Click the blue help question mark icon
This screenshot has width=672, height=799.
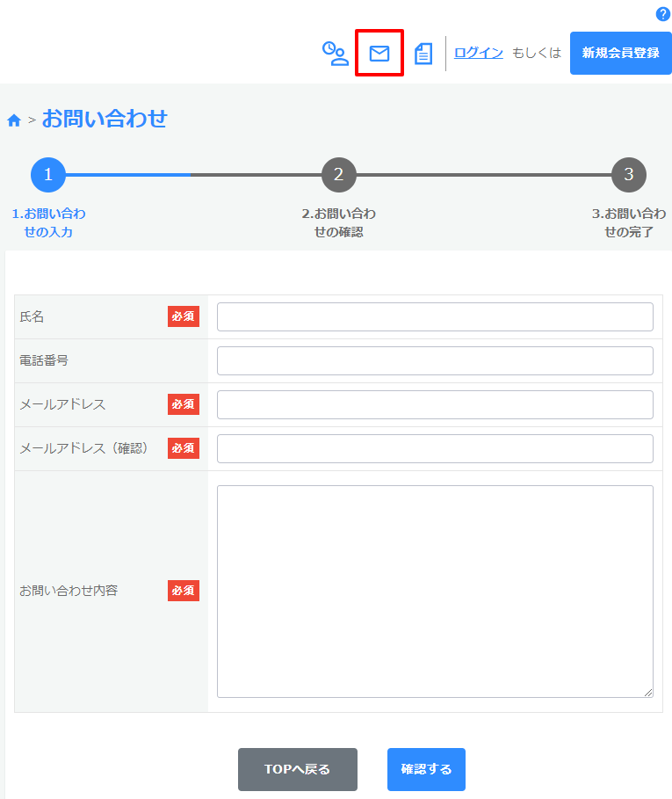[x=663, y=14]
